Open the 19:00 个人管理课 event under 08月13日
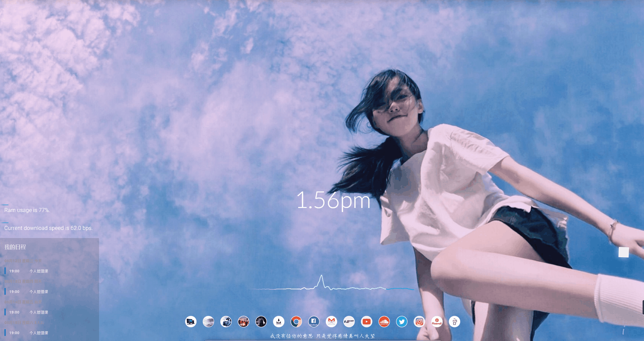Viewport: 644px width, 341px height. (x=27, y=292)
